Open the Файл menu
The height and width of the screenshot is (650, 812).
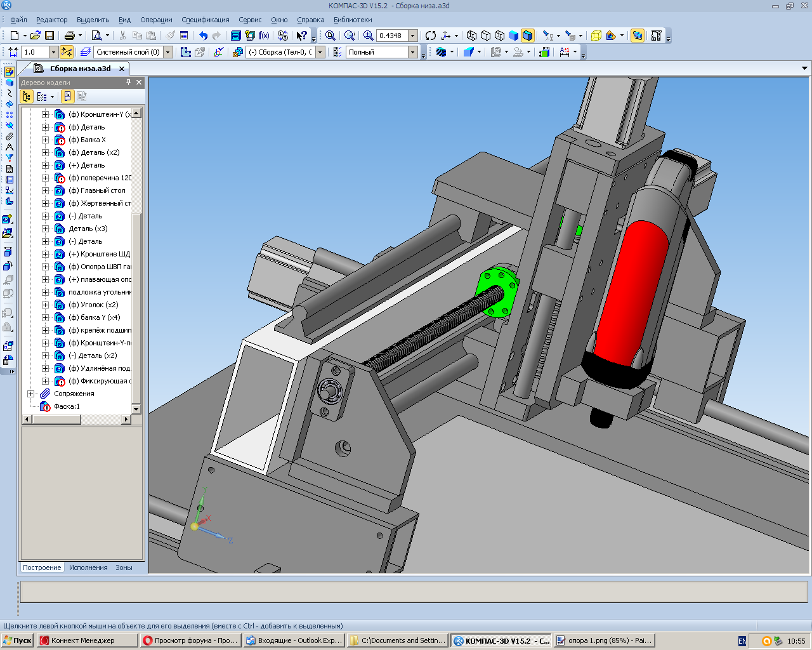18,20
